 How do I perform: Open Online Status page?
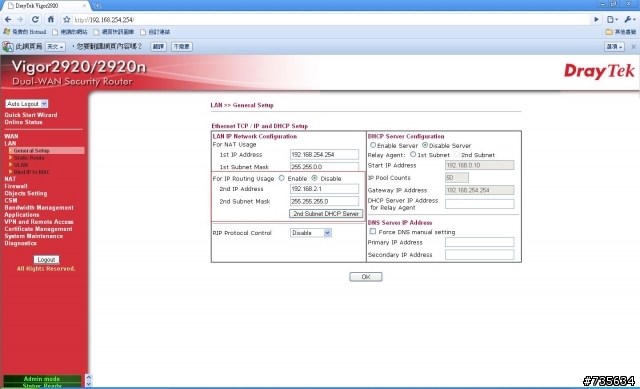(x=23, y=122)
